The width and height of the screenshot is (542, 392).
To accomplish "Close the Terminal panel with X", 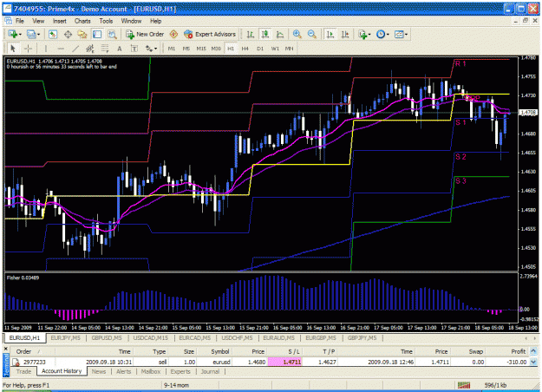I will point(5,350).
